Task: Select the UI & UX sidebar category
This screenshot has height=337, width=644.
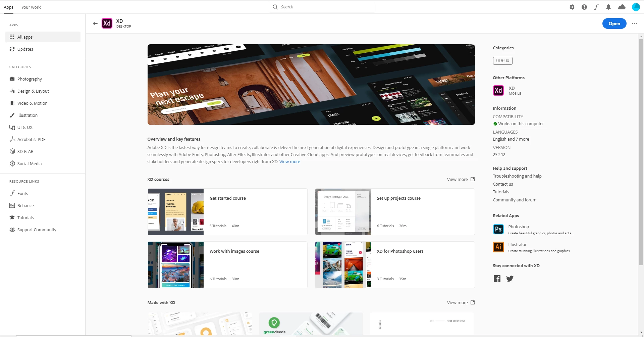Action: [x=43, y=127]
